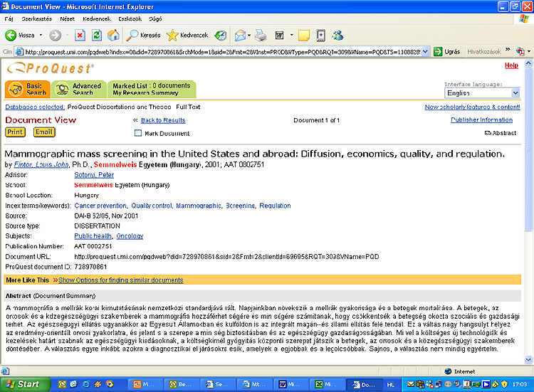Open the Nézet menu
The height and width of the screenshot is (392, 534).
coord(67,18)
